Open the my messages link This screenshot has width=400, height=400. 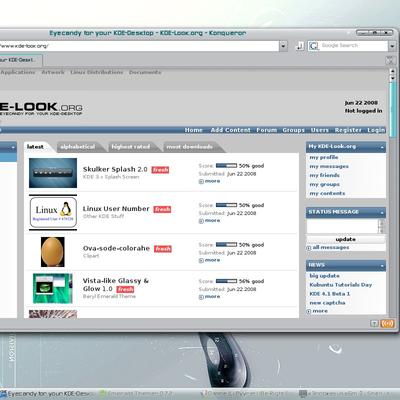point(329,166)
